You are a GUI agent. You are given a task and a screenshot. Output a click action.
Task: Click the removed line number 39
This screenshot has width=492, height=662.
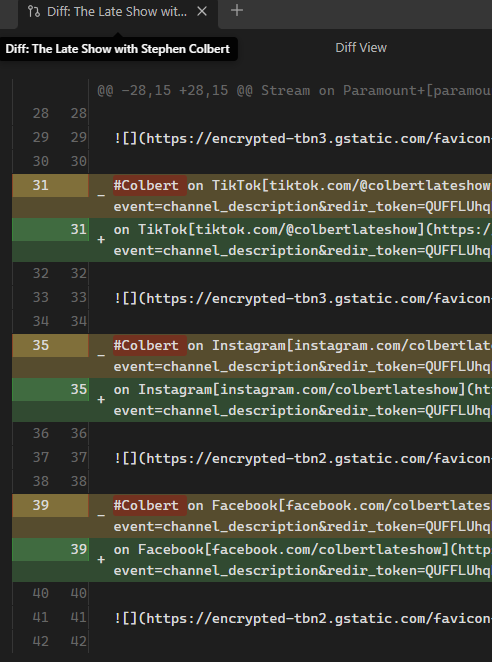click(41, 505)
